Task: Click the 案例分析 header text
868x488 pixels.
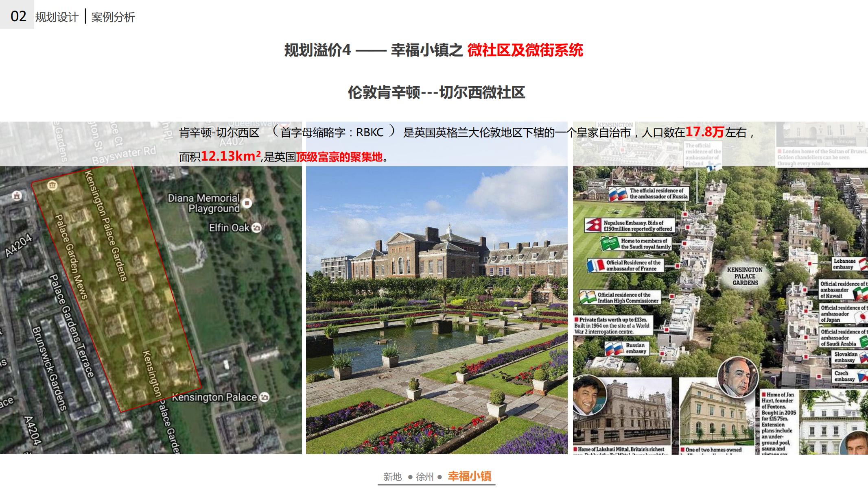Action: pos(113,17)
